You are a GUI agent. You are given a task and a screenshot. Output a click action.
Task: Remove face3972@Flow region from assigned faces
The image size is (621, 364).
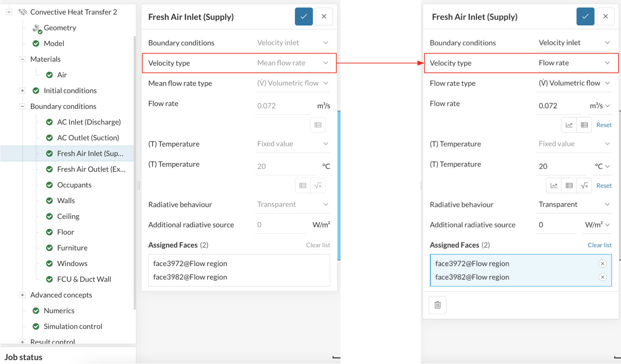[602, 264]
